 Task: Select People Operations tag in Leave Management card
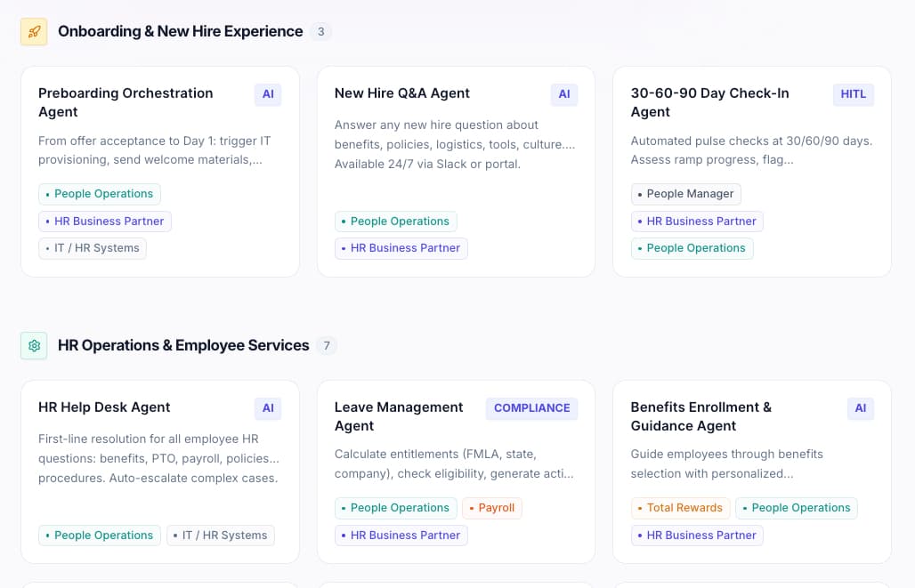(396, 508)
